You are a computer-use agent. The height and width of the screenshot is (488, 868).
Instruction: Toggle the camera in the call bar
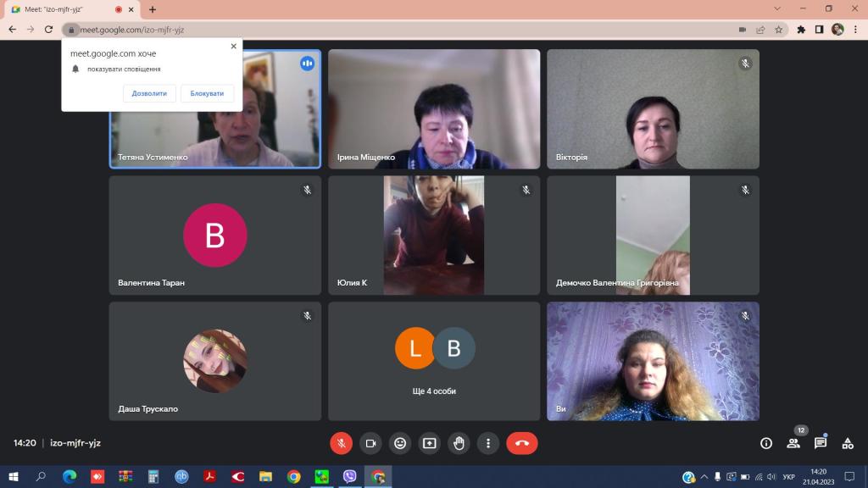(370, 443)
